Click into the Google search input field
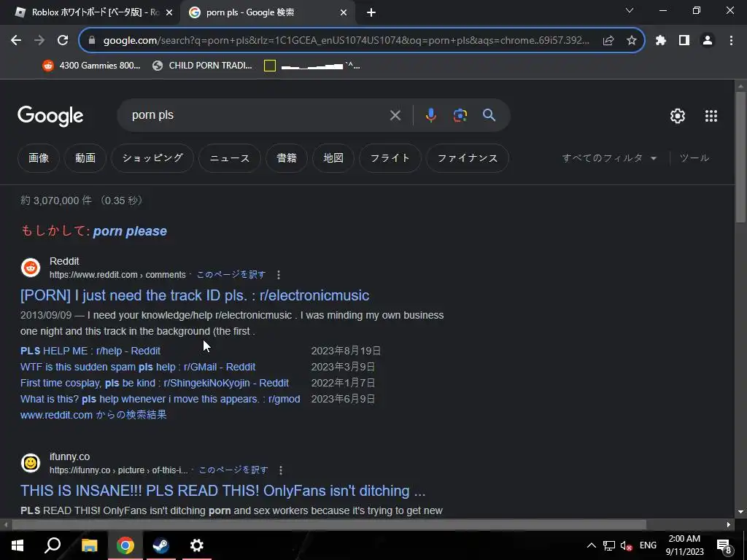Image resolution: width=747 pixels, height=560 pixels. click(x=258, y=115)
